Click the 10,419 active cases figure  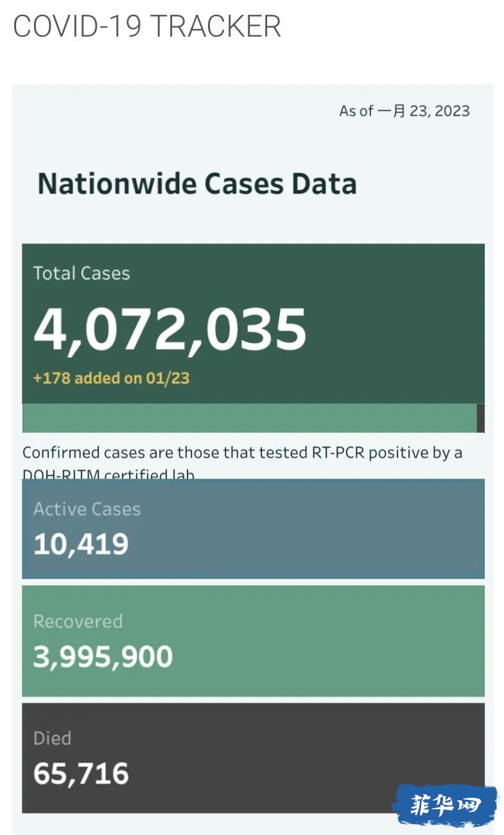tap(81, 545)
